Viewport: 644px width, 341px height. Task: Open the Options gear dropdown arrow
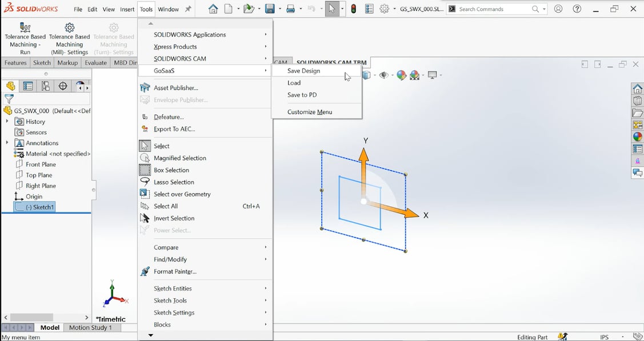394,9
